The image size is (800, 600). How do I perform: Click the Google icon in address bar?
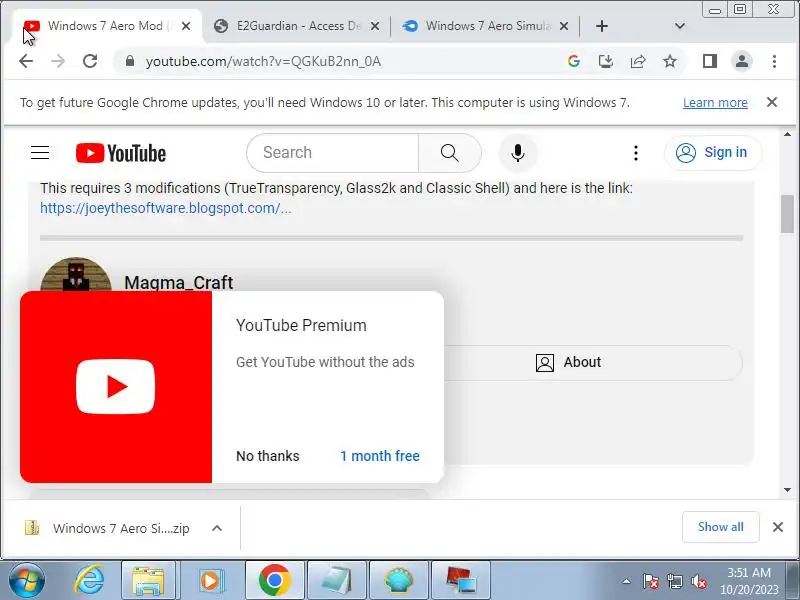click(573, 61)
